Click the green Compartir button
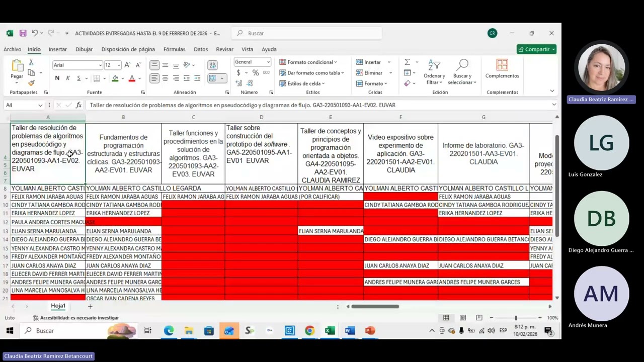 (536, 49)
